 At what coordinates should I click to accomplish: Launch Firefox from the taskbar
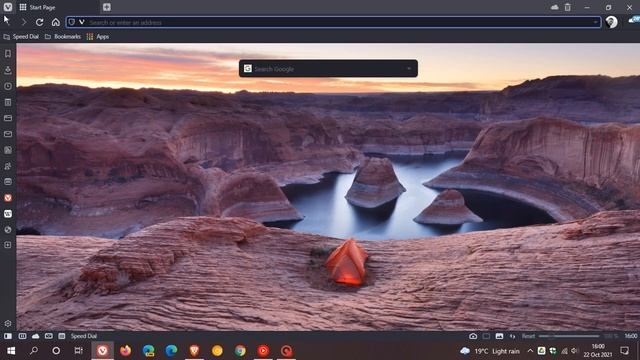125,351
